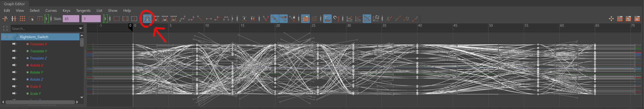This screenshot has height=109, width=644.
Task: Open the Search field dropdown arrow
Action: [x=81, y=29]
